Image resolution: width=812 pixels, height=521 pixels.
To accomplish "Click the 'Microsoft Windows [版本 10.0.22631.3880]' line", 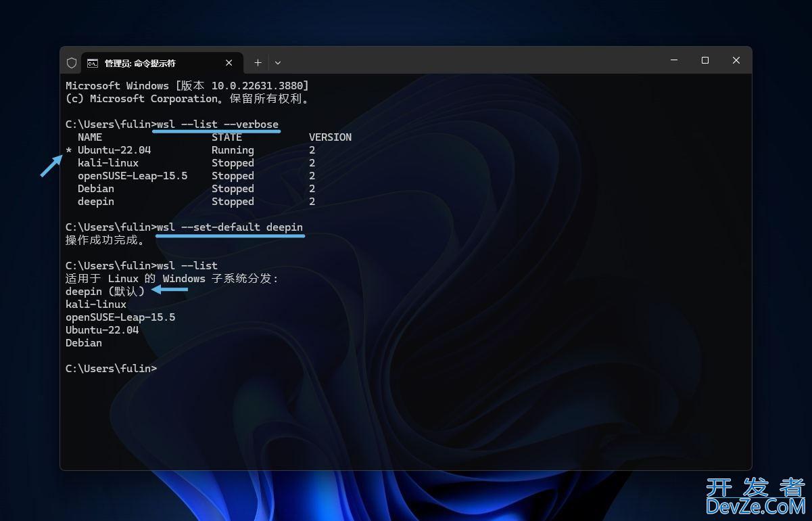I will (187, 86).
